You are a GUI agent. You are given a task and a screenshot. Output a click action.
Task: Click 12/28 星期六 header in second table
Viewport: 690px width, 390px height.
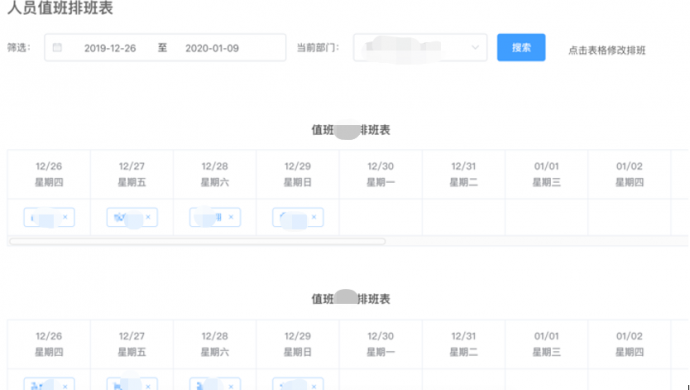click(215, 344)
